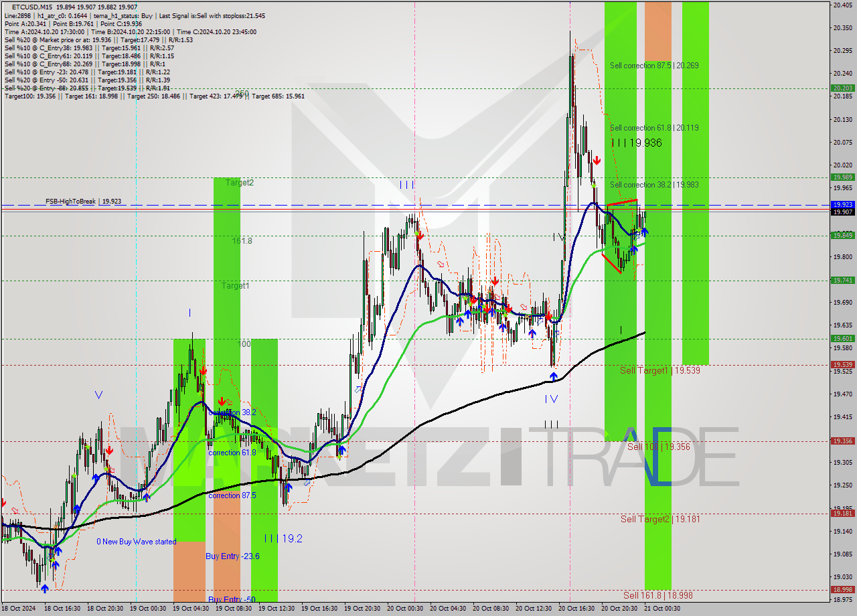Click the red 19.539 price tag

[x=842, y=365]
